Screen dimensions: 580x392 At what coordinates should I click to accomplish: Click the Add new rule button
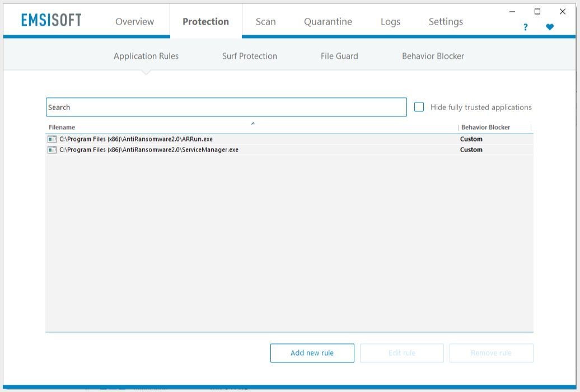(x=312, y=353)
